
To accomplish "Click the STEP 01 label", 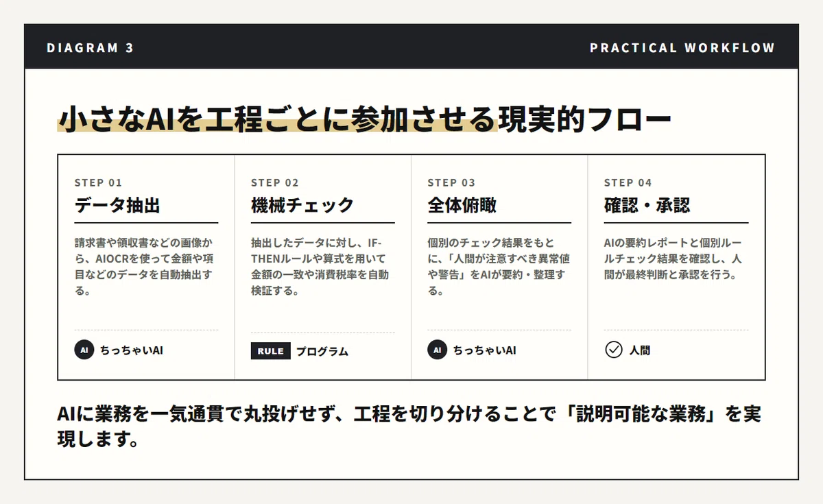I will (98, 182).
